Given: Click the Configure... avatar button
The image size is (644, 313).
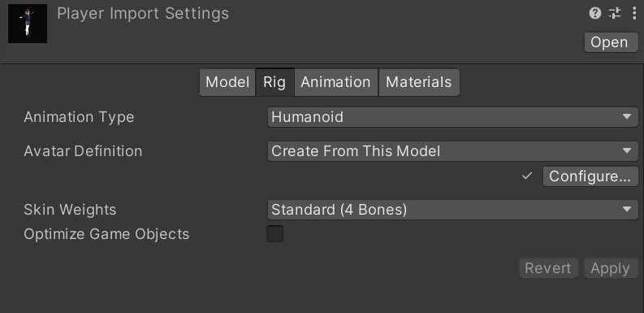Looking at the screenshot, I should click(x=590, y=176).
